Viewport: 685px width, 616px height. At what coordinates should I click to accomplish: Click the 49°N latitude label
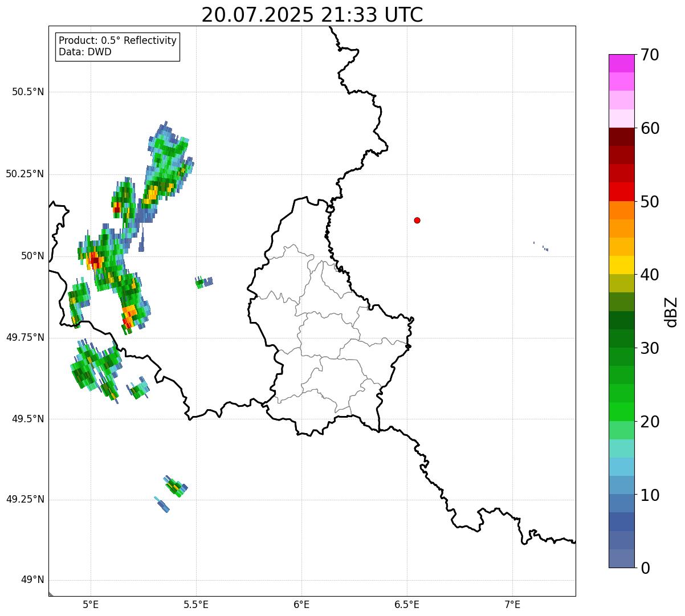tap(32, 580)
